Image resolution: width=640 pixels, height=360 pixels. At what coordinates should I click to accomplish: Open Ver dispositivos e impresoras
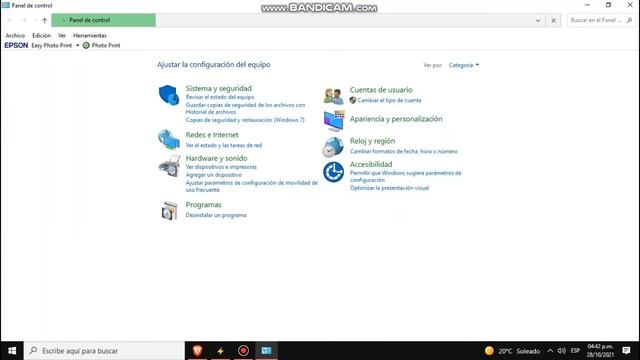click(x=221, y=167)
